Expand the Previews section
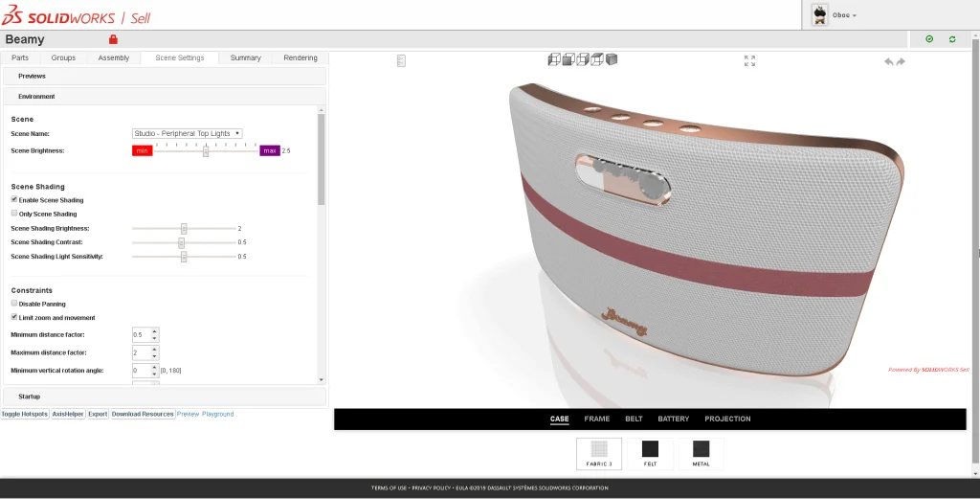 point(164,76)
